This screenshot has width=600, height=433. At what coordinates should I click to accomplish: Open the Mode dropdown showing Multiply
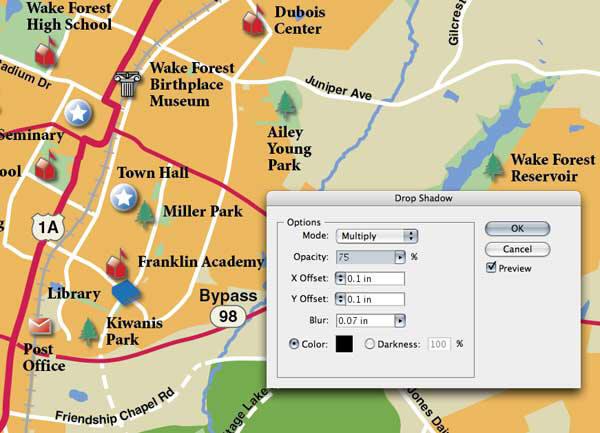pyautogui.click(x=377, y=236)
